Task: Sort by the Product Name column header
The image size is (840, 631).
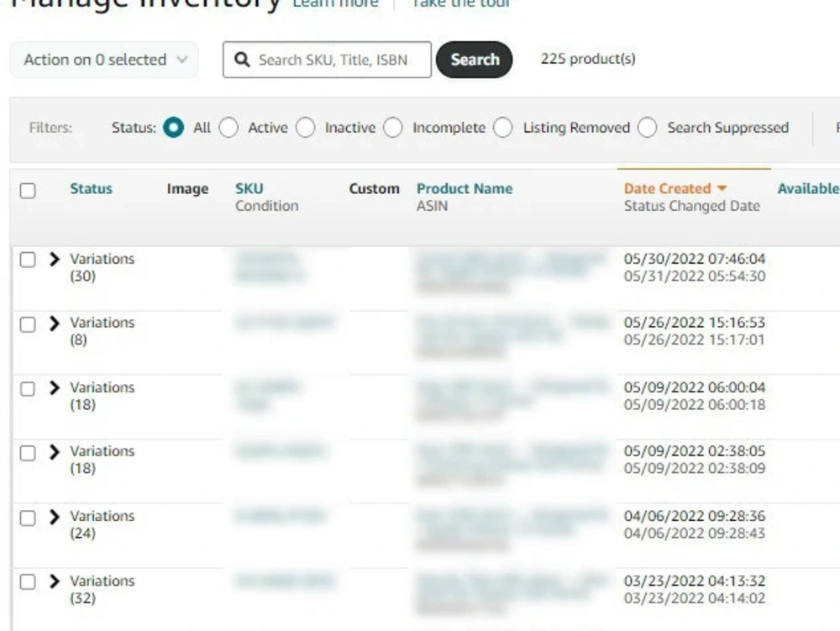Action: 465,188
